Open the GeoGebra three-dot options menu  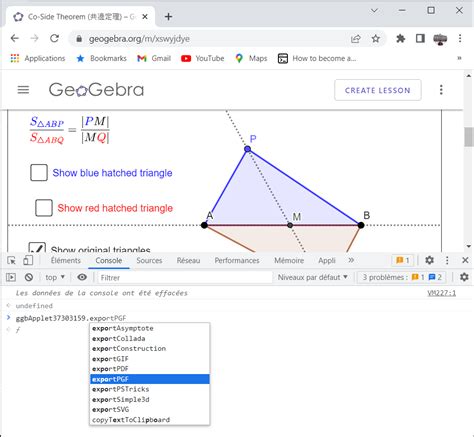(x=441, y=90)
